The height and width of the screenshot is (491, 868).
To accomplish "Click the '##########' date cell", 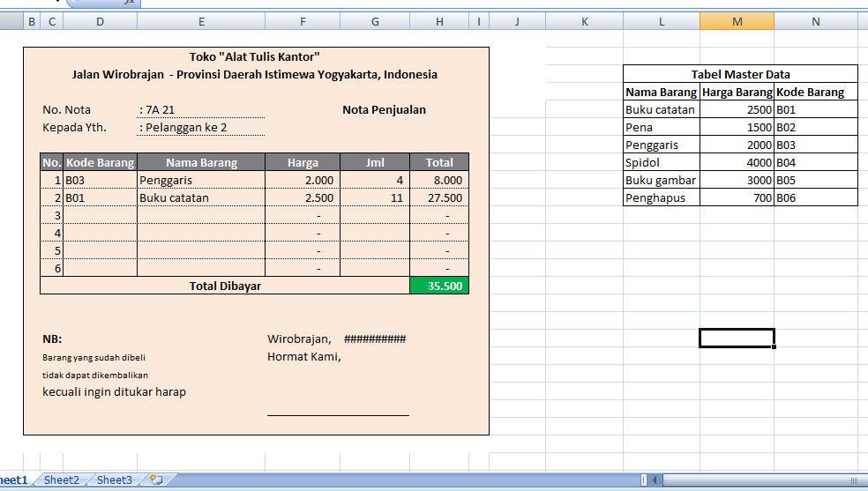I will pyautogui.click(x=375, y=339).
